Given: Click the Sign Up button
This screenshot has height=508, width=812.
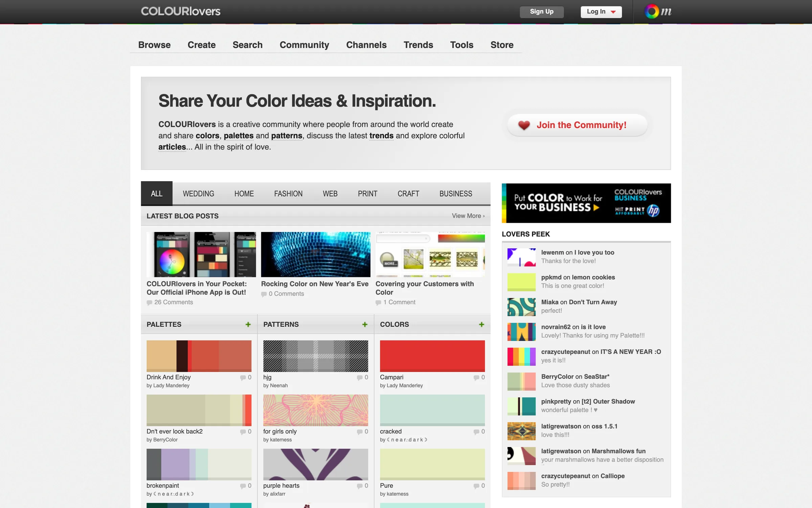Looking at the screenshot, I should tap(542, 12).
